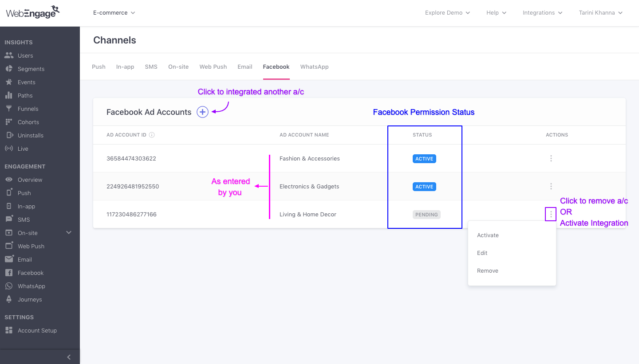Image resolution: width=639 pixels, height=364 pixels.
Task: Click ad account ID 36584474303622
Action: click(x=131, y=158)
